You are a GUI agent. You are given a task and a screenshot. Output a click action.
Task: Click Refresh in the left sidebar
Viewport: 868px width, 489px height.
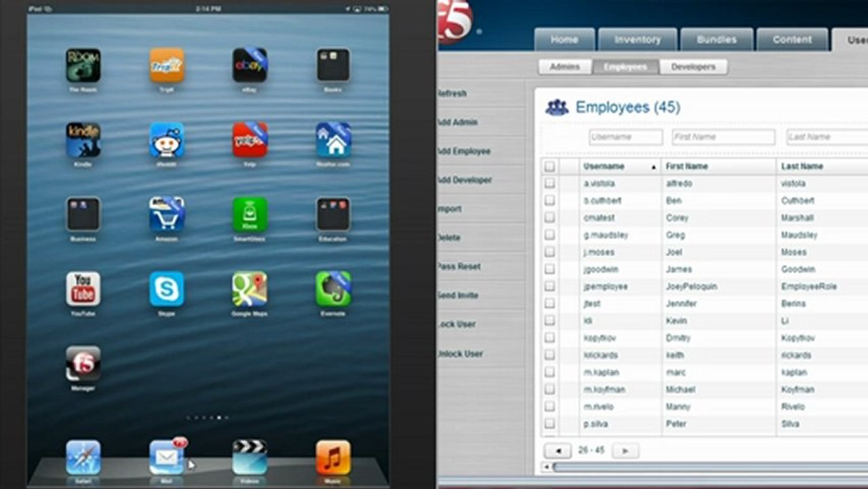pos(453,94)
